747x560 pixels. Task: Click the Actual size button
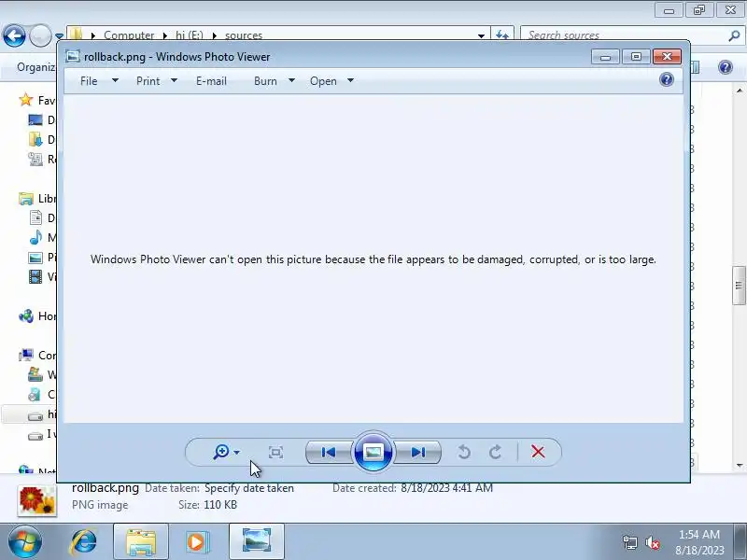coord(275,452)
